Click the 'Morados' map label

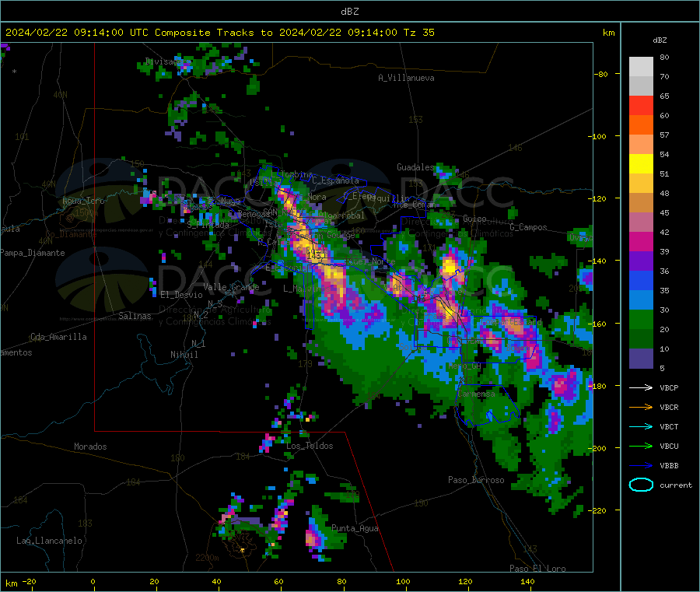pos(90,447)
